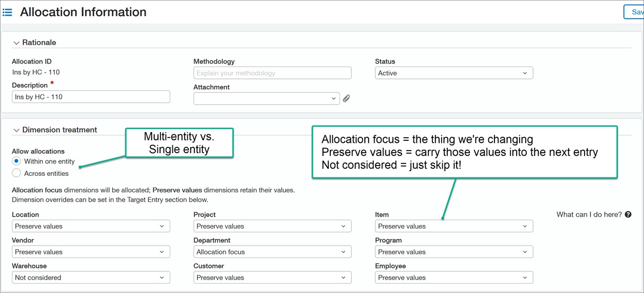Open the Attachment dropdown

(267, 99)
